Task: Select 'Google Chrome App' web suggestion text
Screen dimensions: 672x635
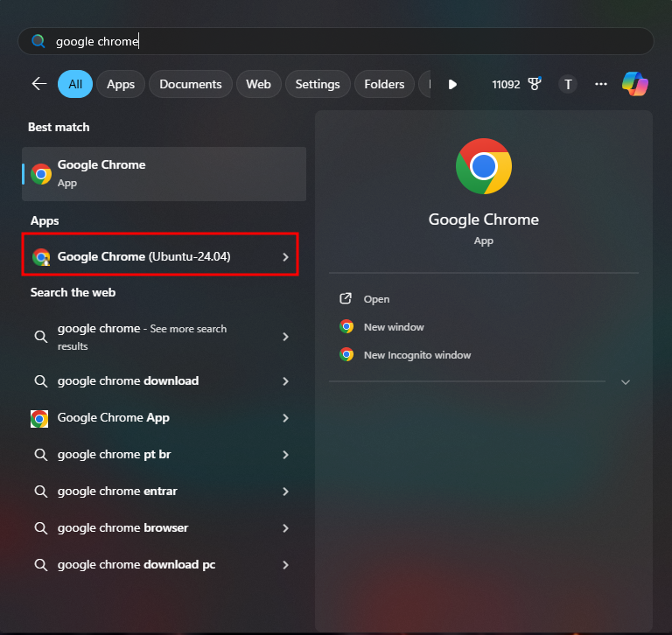Action: [114, 418]
